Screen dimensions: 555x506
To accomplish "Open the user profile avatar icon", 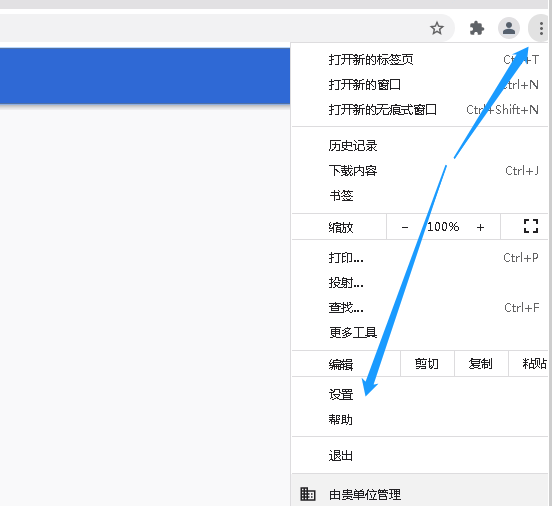I will pos(509,28).
